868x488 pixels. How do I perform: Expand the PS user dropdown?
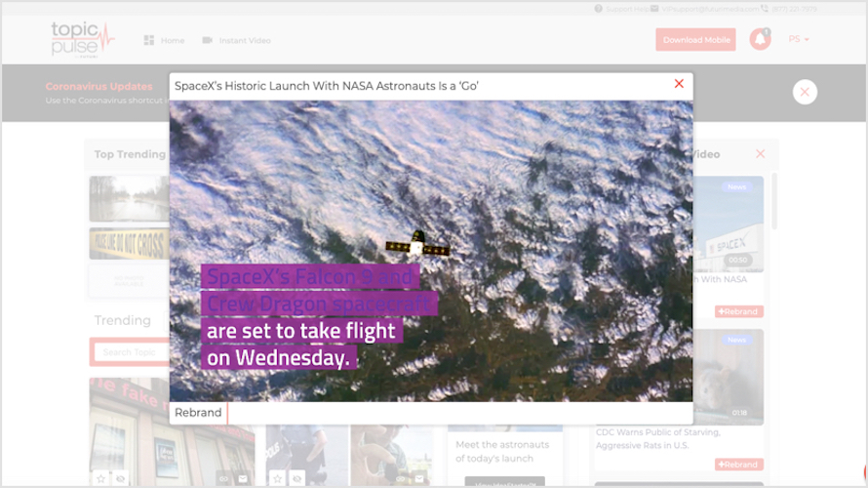(799, 39)
